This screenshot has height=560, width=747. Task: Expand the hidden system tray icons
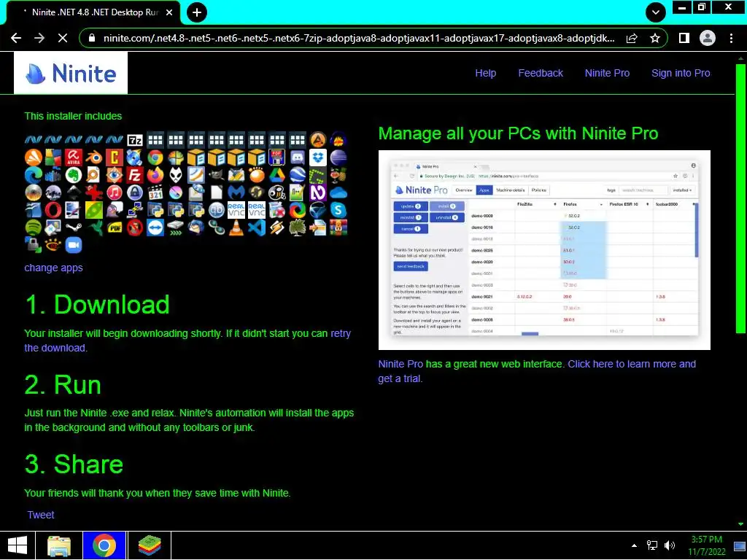point(634,545)
